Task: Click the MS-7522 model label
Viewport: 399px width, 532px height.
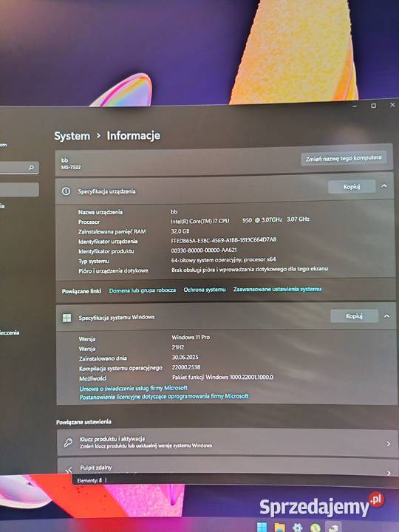Action: [x=71, y=167]
